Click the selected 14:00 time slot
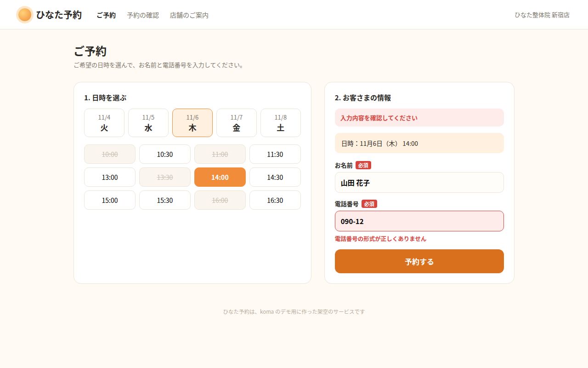 pos(220,177)
